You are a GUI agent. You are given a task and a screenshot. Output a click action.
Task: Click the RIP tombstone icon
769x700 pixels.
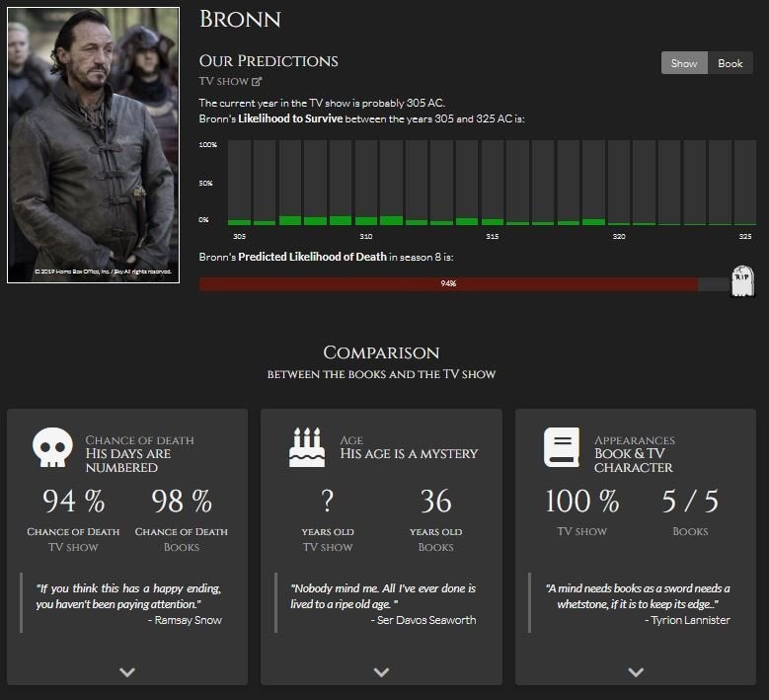click(742, 281)
